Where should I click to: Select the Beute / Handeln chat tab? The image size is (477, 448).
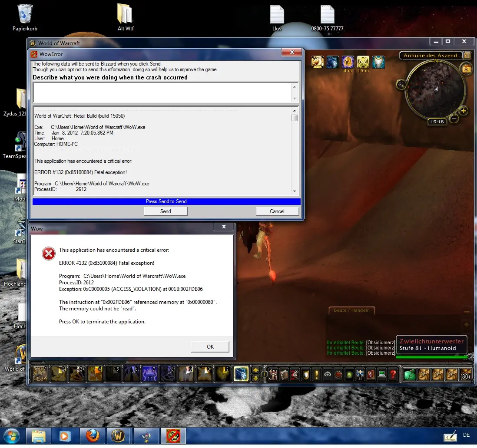point(351,310)
